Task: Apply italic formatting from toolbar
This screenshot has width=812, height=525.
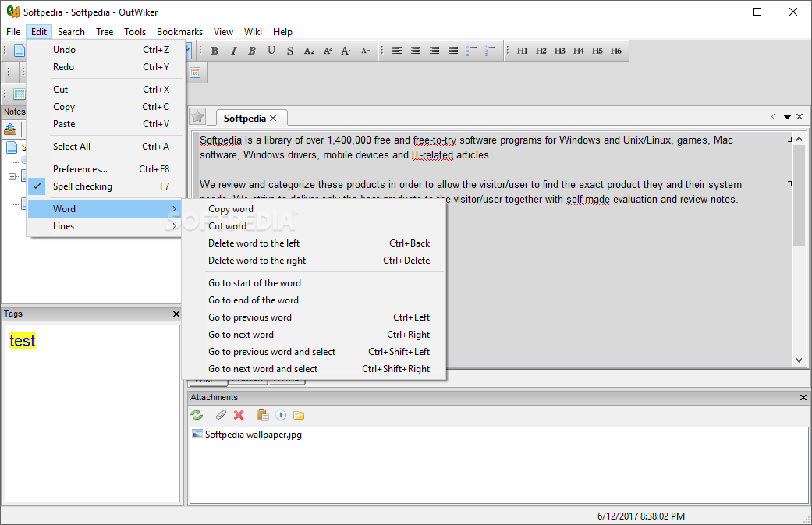Action: click(233, 51)
